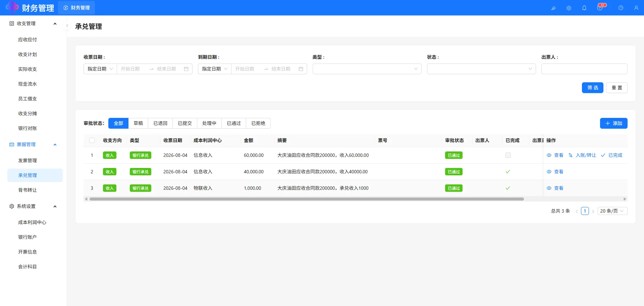Go to next page arrow
Screen dimensions: 644x306
click(593, 211)
